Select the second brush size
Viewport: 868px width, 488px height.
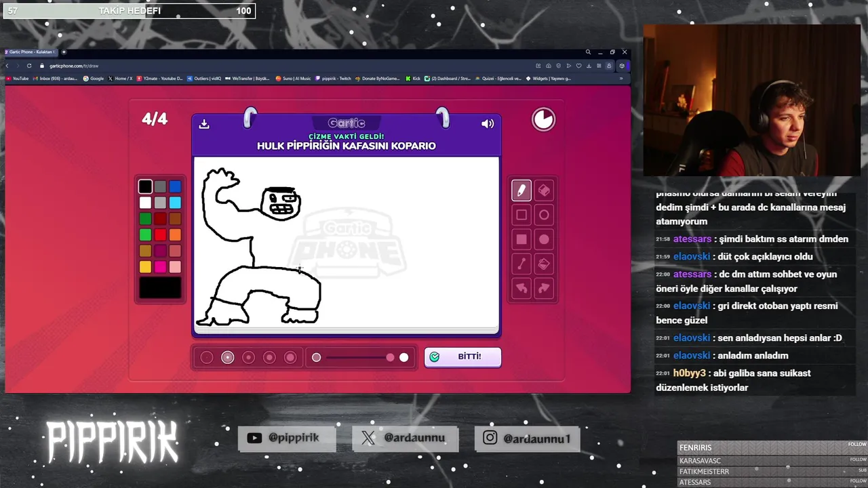tap(228, 357)
